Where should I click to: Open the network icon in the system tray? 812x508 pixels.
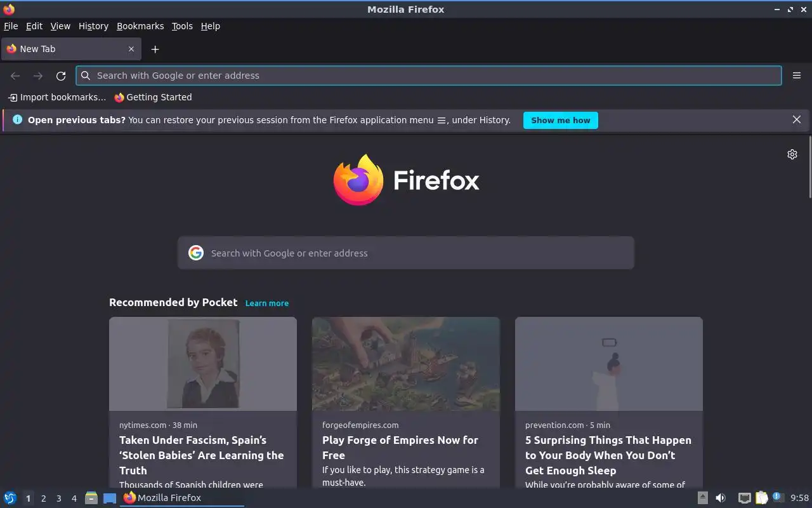click(745, 498)
